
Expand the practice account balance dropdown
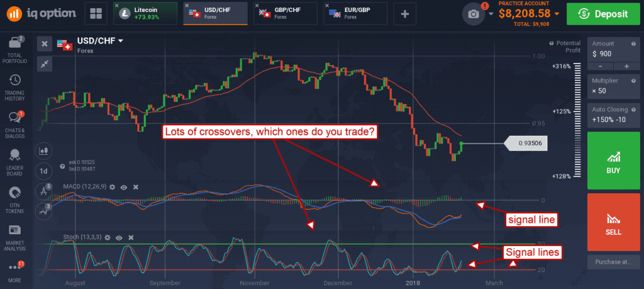pos(557,14)
